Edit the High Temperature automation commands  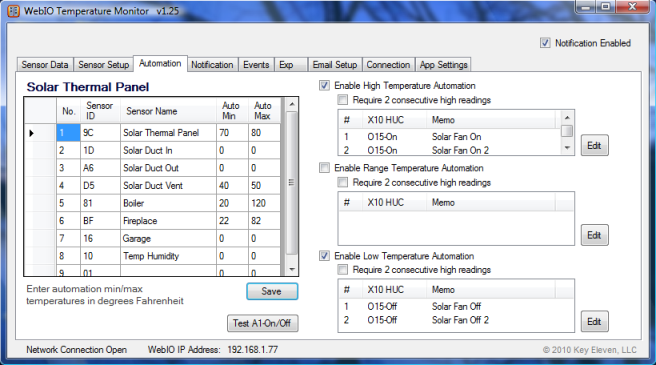click(594, 146)
